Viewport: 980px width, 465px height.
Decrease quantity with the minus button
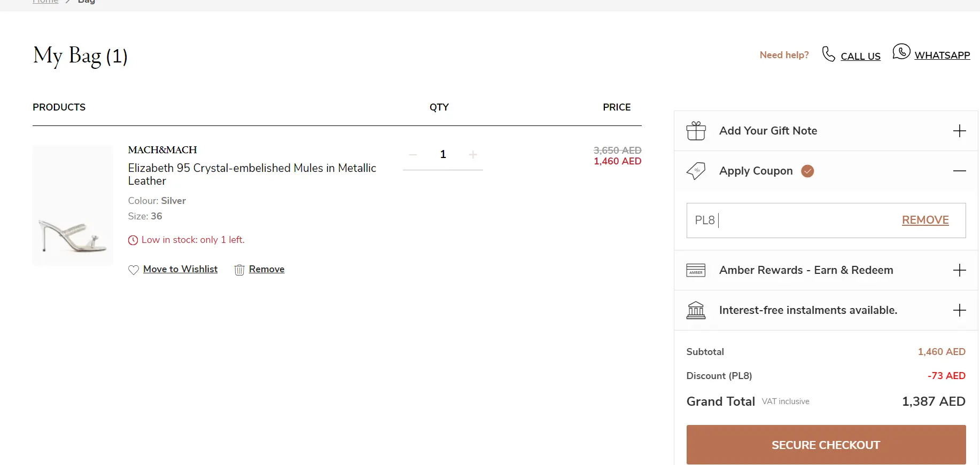[x=413, y=155]
